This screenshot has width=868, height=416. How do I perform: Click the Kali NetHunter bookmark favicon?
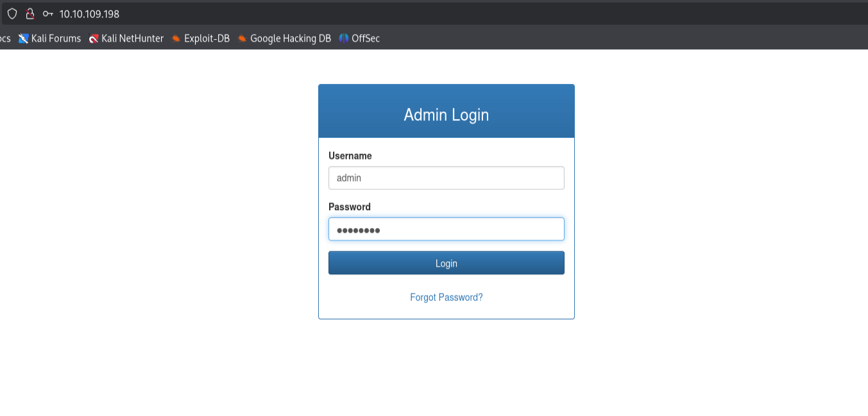[94, 38]
